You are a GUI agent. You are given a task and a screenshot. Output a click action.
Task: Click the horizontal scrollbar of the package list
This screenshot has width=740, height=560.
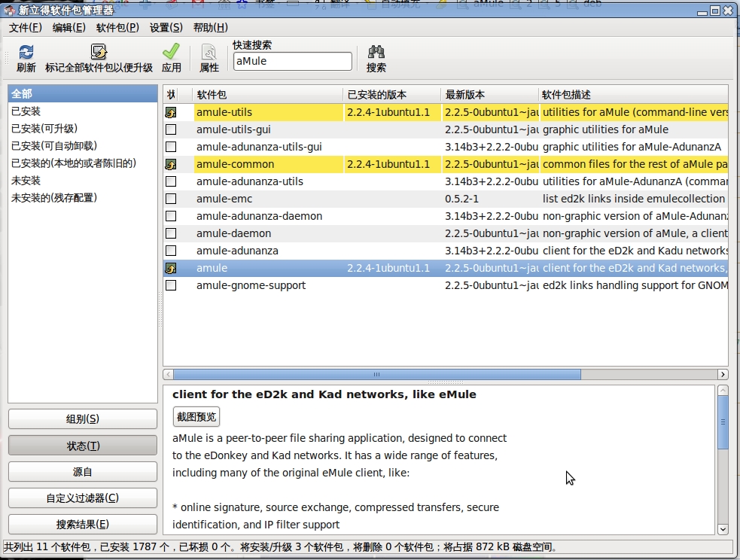377,375
